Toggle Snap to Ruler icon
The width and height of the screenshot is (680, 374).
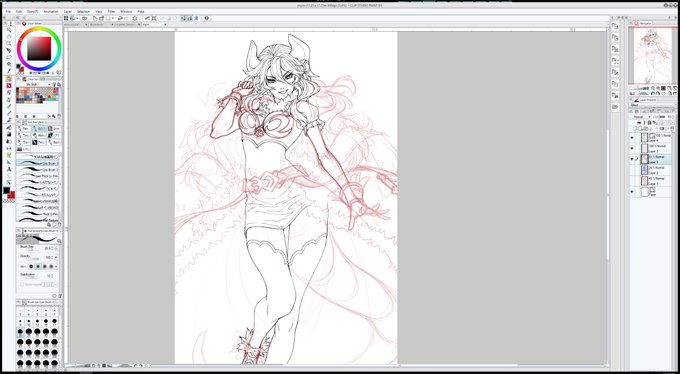coord(184,18)
